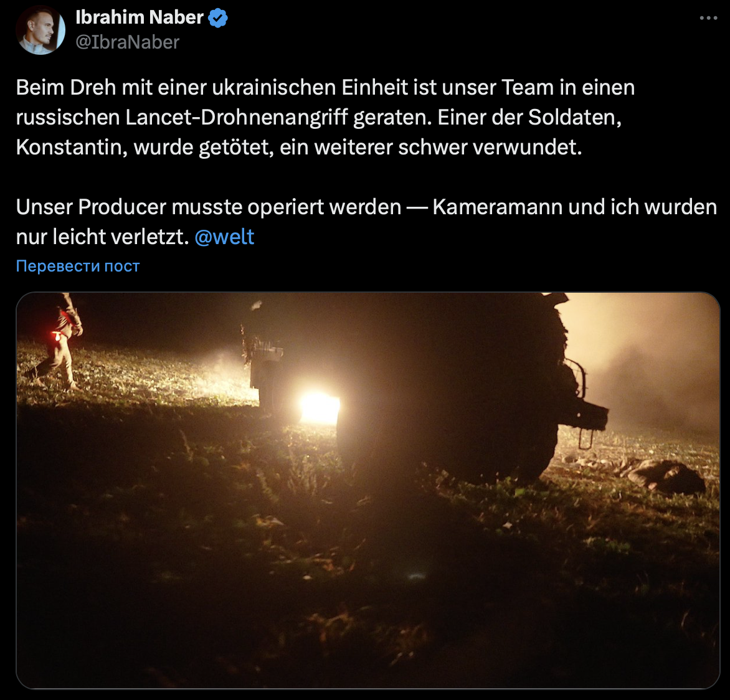The image size is (730, 700).
Task: Click the bright headlight in the photo
Action: pyautogui.click(x=320, y=408)
